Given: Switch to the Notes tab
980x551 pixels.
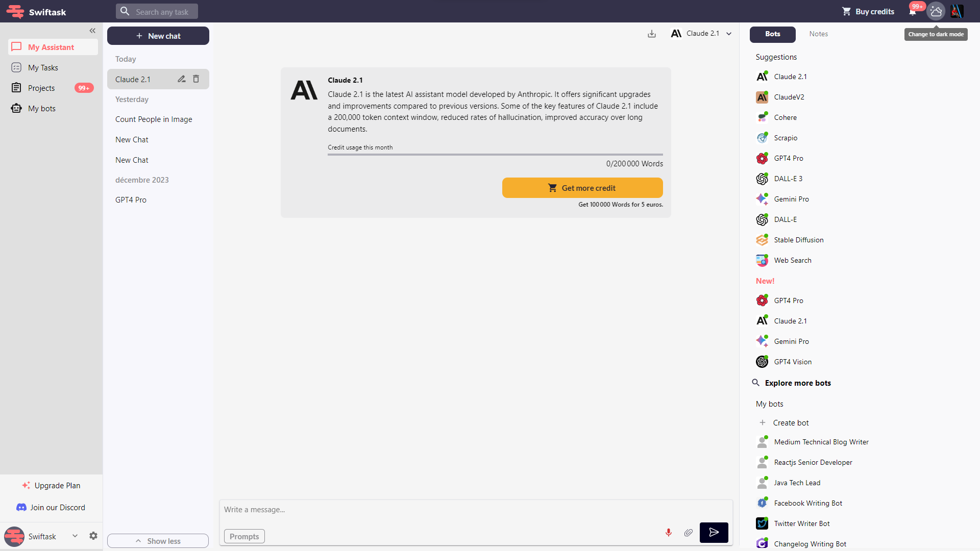Looking at the screenshot, I should 818,34.
